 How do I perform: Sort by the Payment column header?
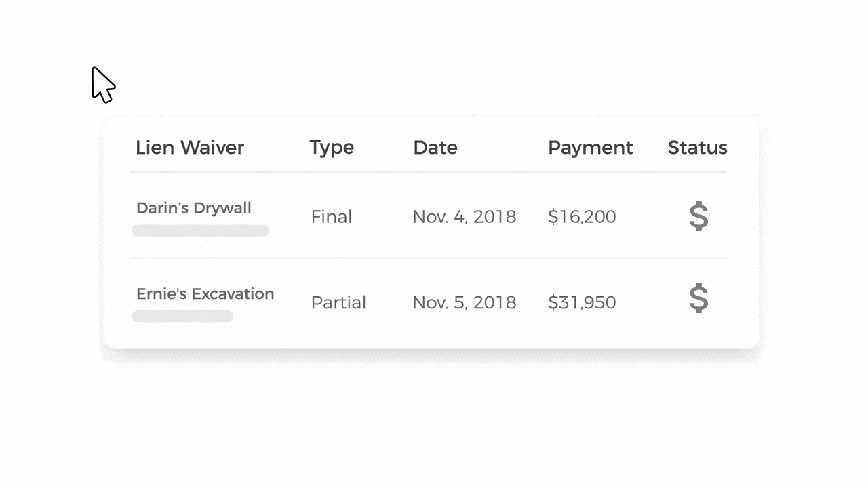coord(591,148)
